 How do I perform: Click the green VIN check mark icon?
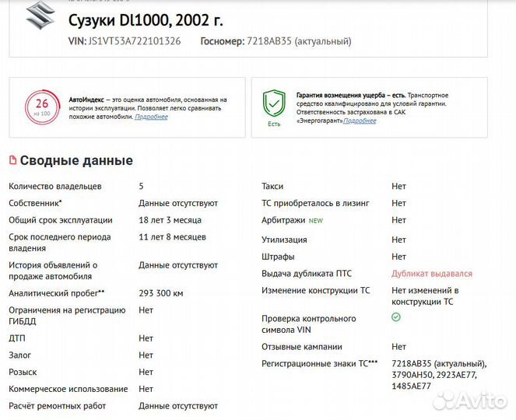coord(396,317)
